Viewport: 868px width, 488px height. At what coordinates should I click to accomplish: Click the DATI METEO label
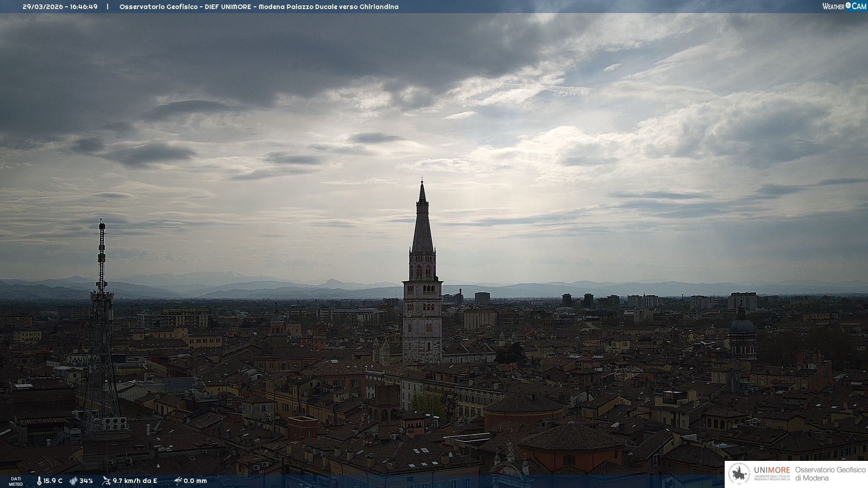16,481
